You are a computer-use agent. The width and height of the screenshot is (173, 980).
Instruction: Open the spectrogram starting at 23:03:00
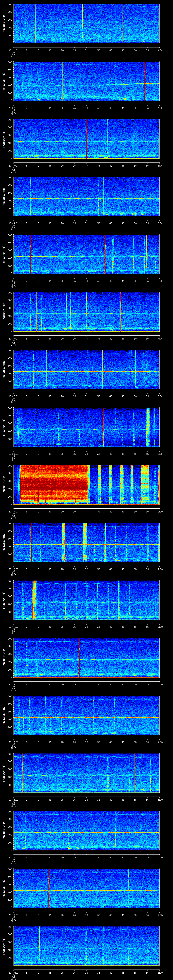pyautogui.click(x=86, y=139)
